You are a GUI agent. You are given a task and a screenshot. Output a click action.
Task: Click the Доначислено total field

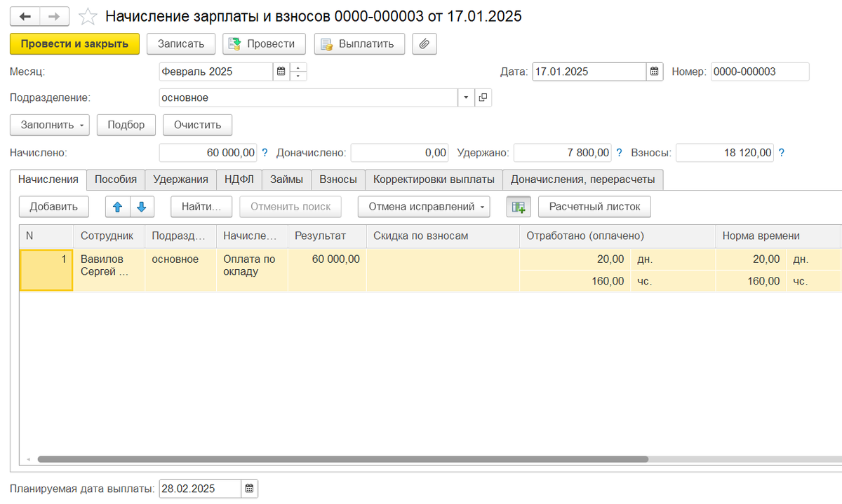coord(400,152)
